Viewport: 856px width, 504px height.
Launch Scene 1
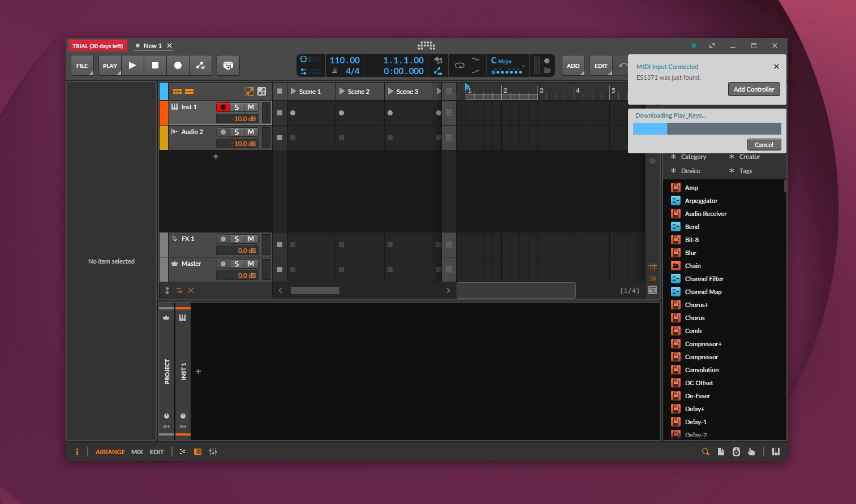294,91
